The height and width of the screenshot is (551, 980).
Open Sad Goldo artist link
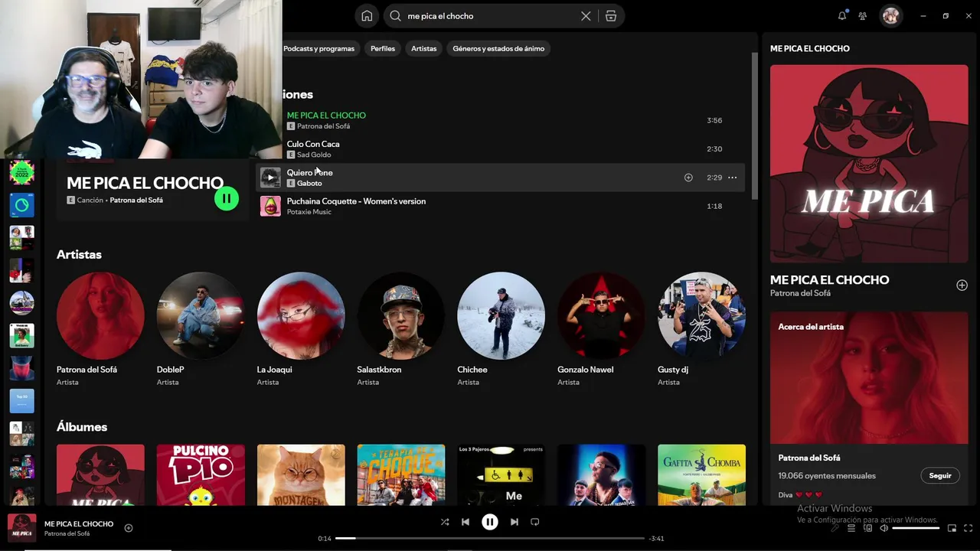(x=314, y=155)
